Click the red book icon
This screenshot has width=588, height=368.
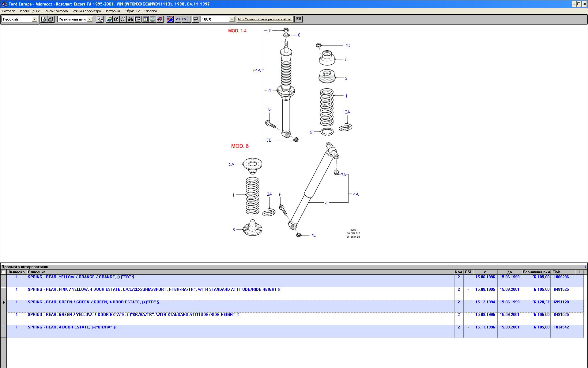point(160,19)
